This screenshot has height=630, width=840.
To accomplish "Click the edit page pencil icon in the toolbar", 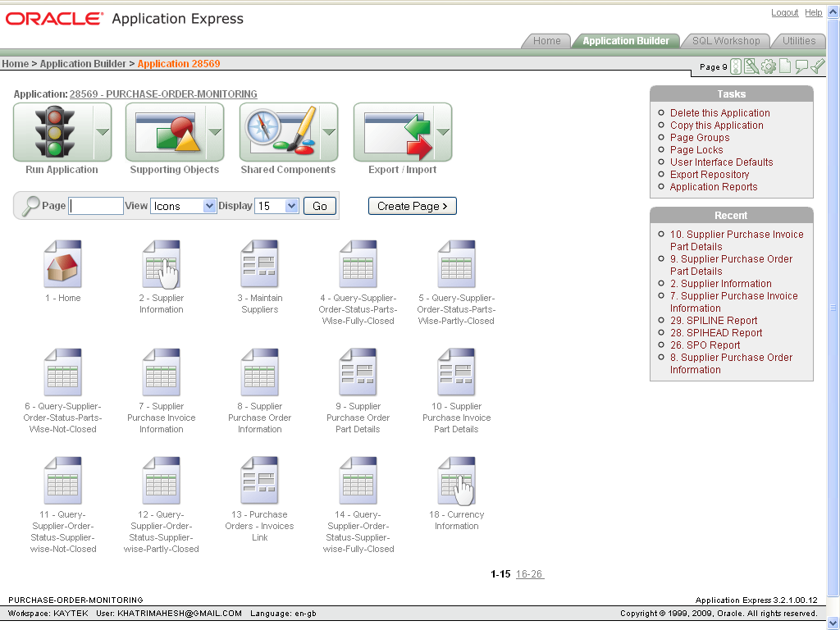I will point(751,66).
